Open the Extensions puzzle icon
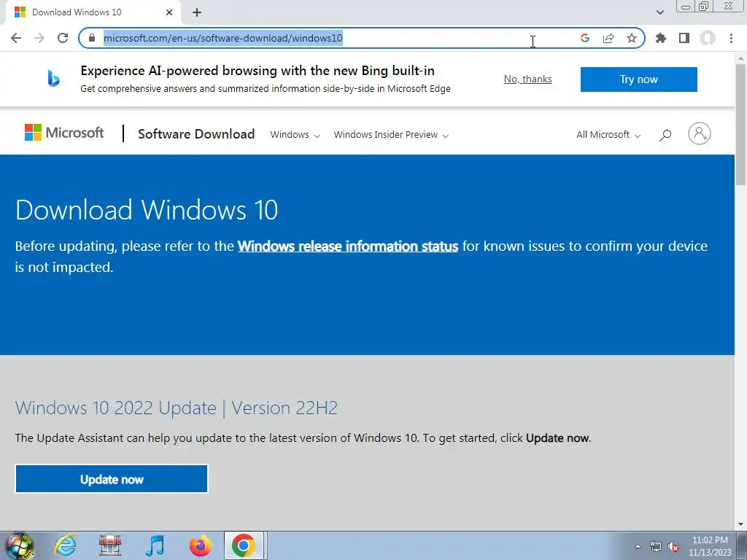This screenshot has width=747, height=560. click(x=661, y=38)
